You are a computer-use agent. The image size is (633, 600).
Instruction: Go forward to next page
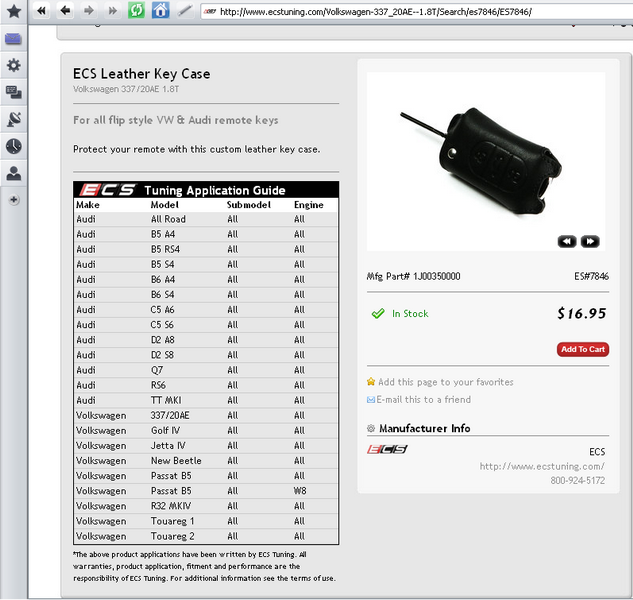(89, 11)
